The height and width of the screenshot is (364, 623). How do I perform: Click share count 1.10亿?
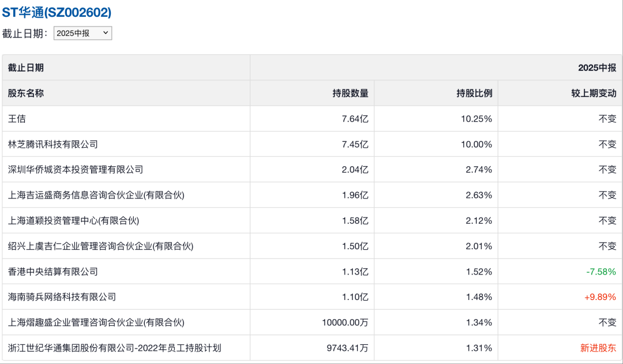point(355,297)
